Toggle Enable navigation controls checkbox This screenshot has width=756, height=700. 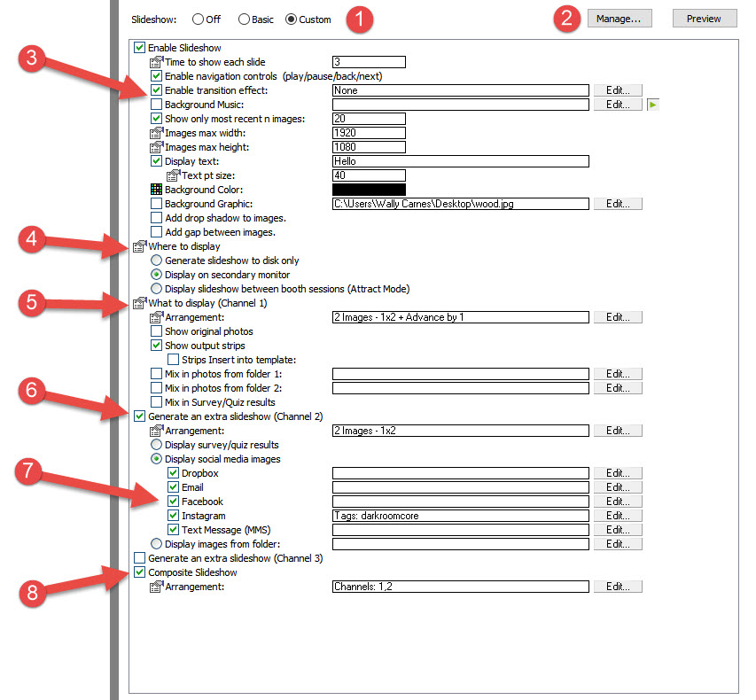pos(156,75)
